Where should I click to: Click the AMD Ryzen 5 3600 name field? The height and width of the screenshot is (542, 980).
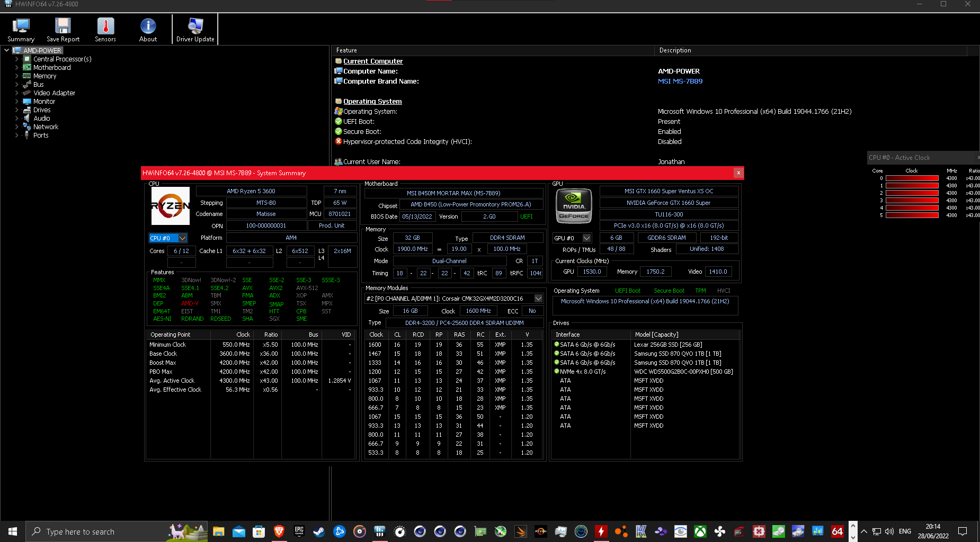point(251,191)
